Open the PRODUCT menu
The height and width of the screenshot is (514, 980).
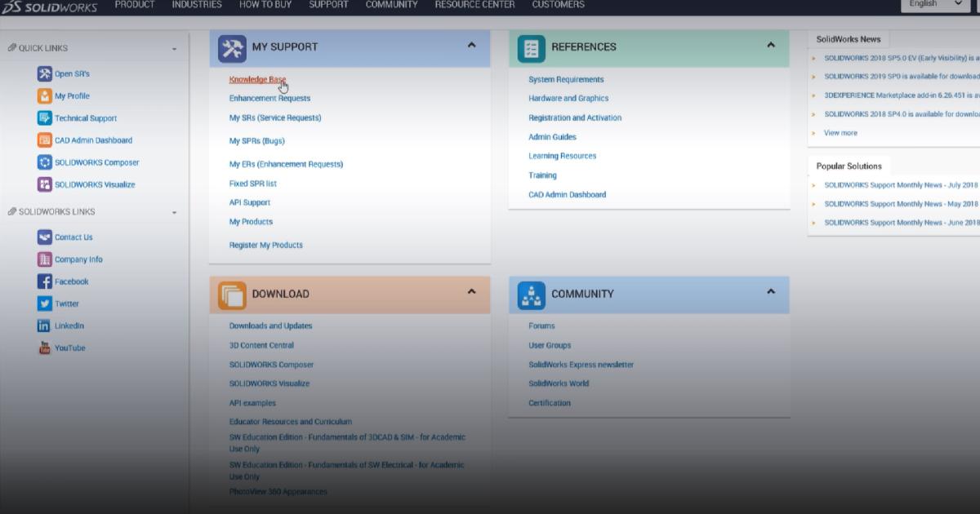click(135, 5)
